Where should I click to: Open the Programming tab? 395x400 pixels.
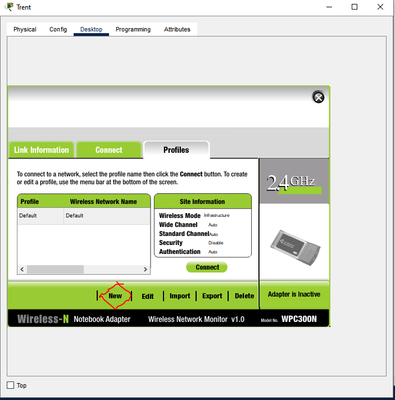click(x=133, y=29)
